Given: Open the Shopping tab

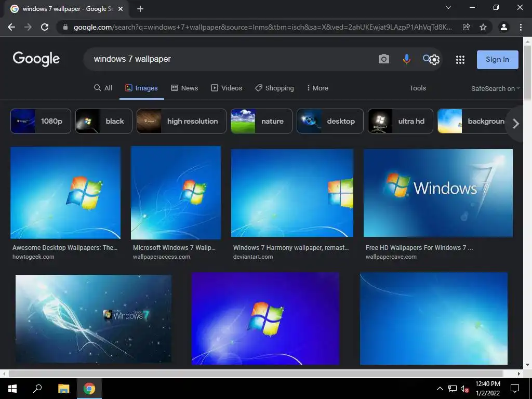Looking at the screenshot, I should pos(274,88).
